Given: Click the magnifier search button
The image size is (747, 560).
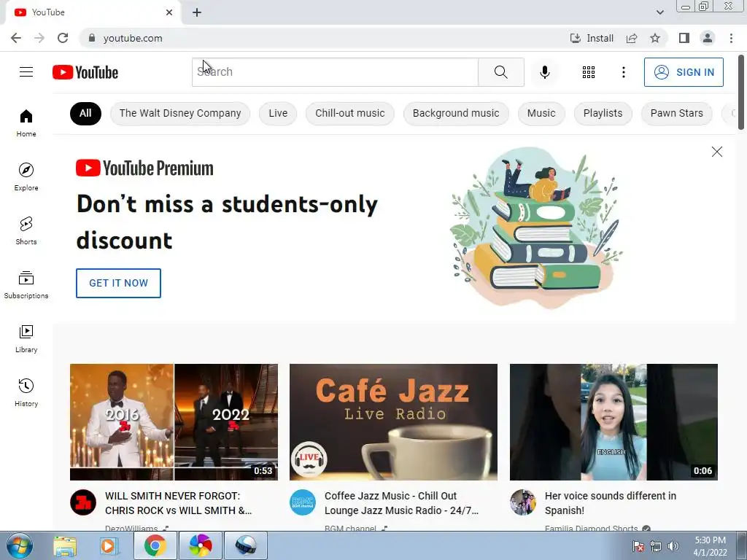Looking at the screenshot, I should point(500,72).
